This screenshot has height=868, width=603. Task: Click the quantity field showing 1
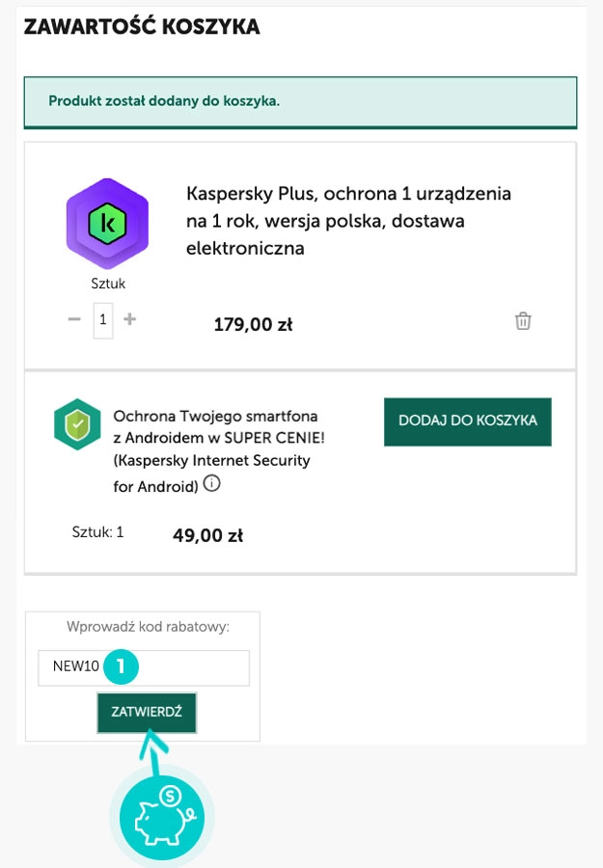102,320
